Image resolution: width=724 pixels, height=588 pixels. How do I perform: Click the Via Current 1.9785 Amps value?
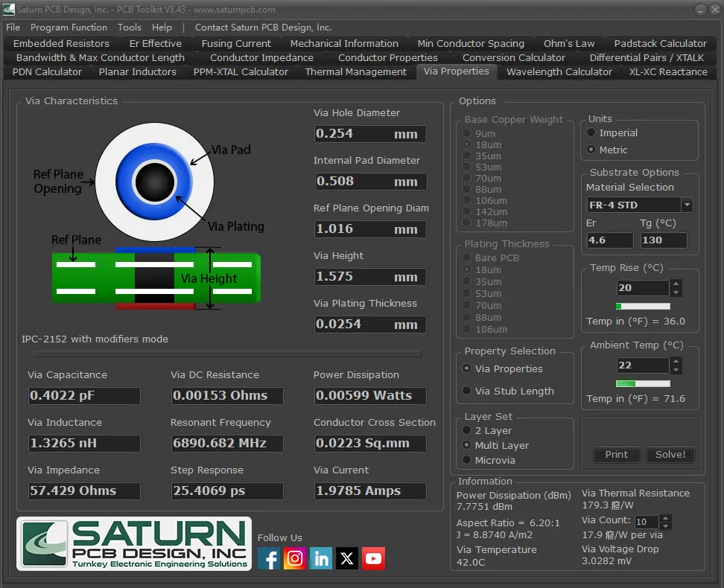(370, 490)
